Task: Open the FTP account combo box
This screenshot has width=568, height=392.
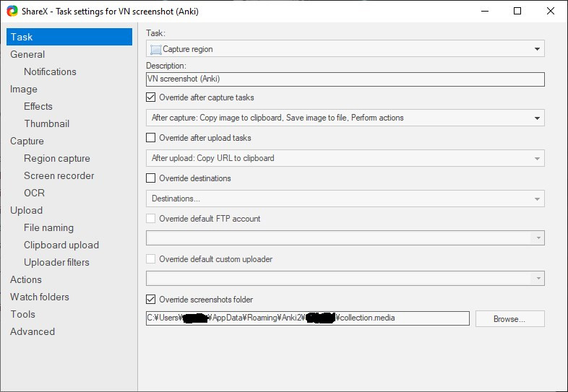Action: tap(345, 238)
